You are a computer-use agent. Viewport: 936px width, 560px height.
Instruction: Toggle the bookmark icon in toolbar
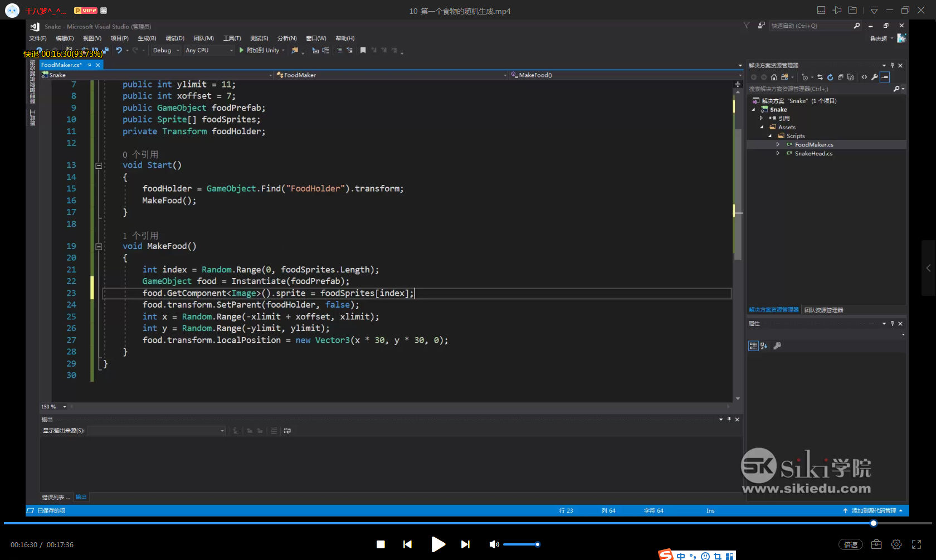(363, 50)
